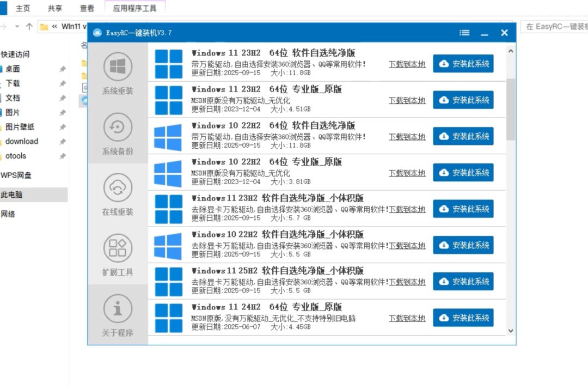Switch to Explorer 应用程序工具 ribbon tab
This screenshot has width=588, height=389.
pos(134,8)
